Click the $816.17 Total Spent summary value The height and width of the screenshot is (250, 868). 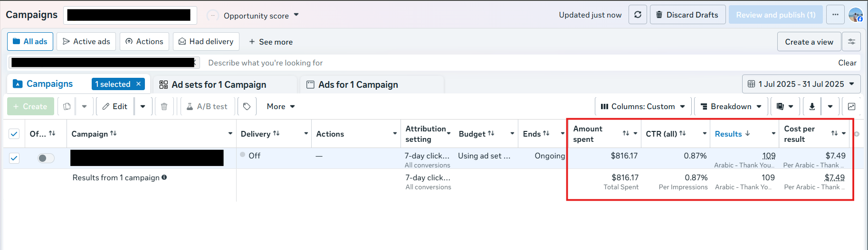625,177
